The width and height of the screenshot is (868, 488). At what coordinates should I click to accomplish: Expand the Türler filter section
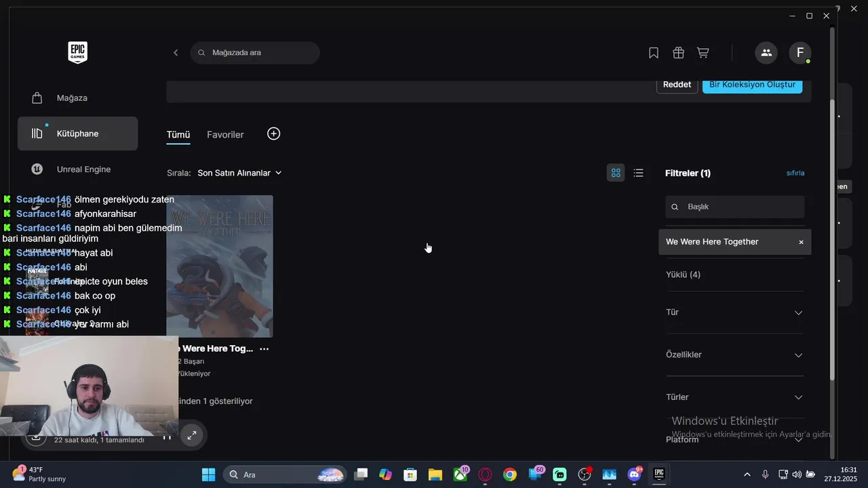tap(735, 397)
